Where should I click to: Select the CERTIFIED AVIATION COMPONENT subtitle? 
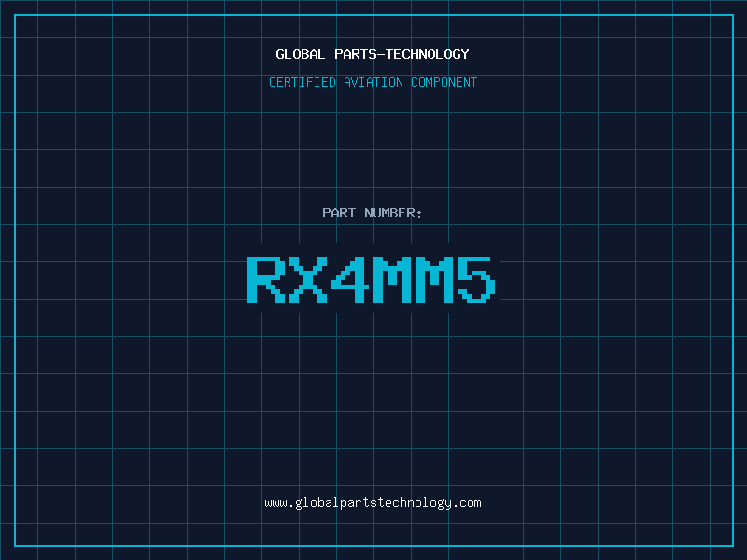(x=373, y=82)
